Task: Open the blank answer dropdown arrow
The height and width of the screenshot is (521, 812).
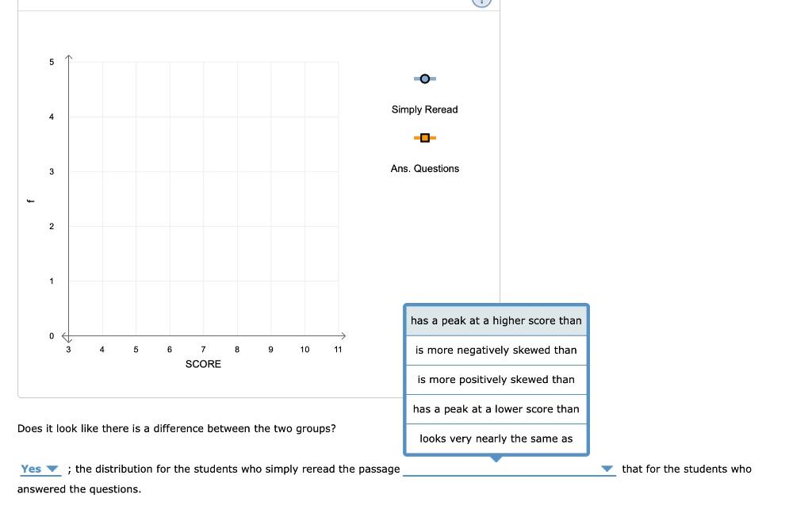Action: pyautogui.click(x=607, y=469)
